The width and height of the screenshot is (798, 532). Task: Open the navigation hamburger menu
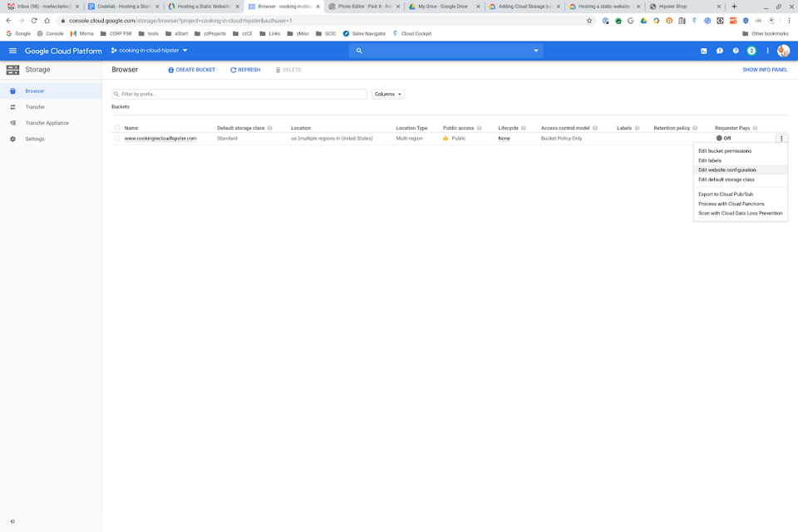tap(13, 50)
